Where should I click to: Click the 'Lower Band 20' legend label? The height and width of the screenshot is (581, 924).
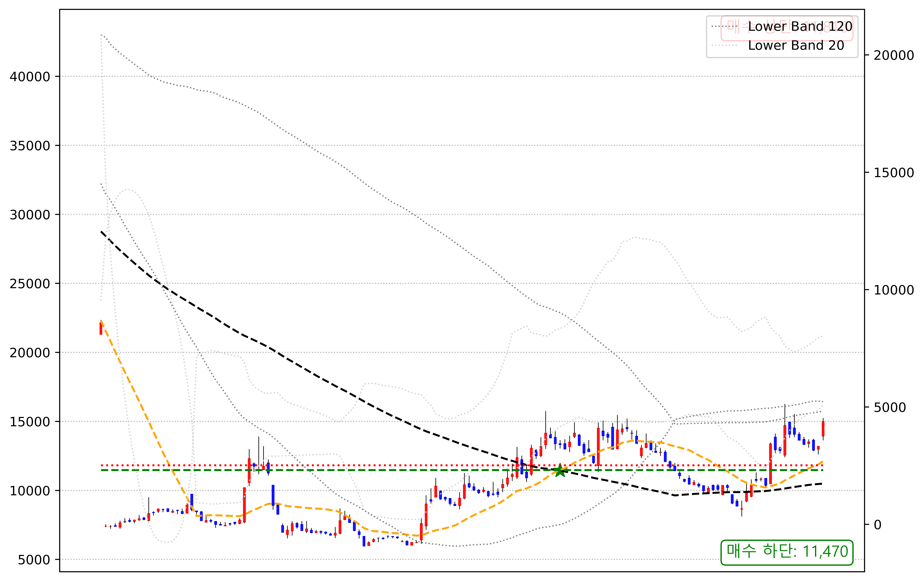[796, 45]
